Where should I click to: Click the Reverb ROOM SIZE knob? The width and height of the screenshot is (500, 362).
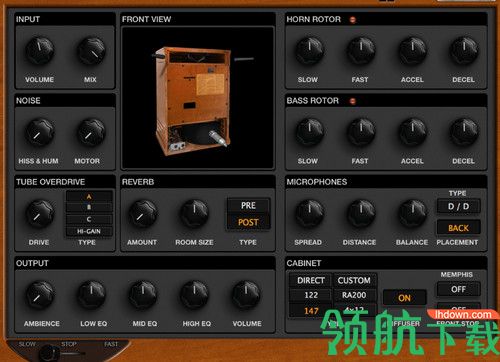195,214
